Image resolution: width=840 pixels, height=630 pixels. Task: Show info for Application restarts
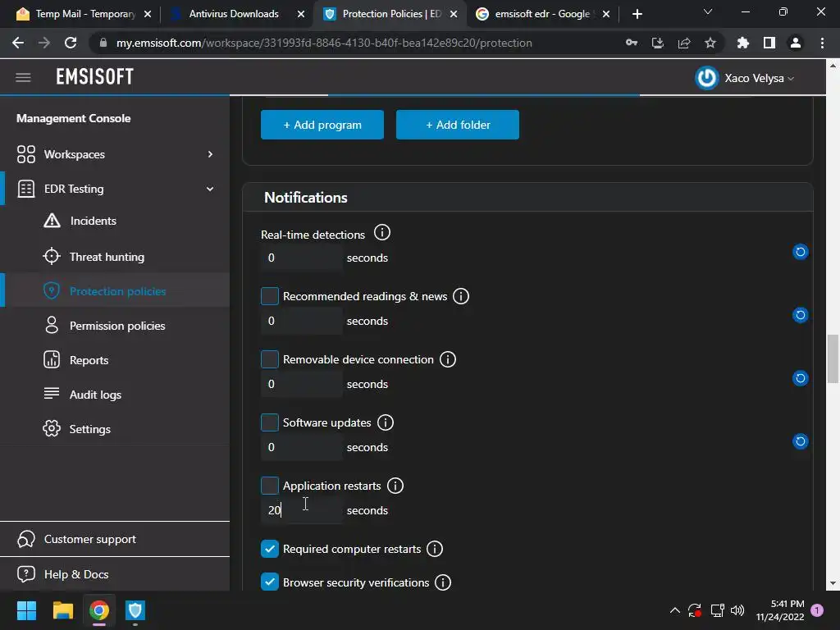coord(395,486)
